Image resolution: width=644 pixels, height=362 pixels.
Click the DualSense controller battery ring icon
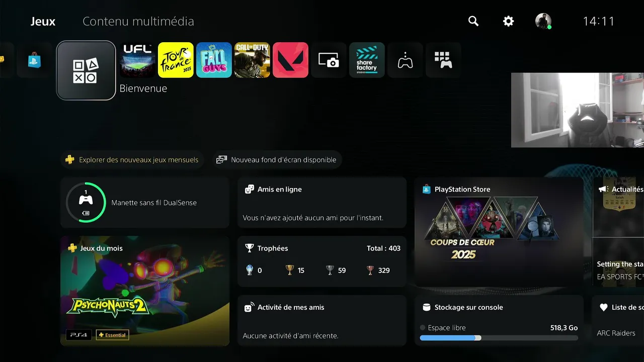tap(86, 202)
